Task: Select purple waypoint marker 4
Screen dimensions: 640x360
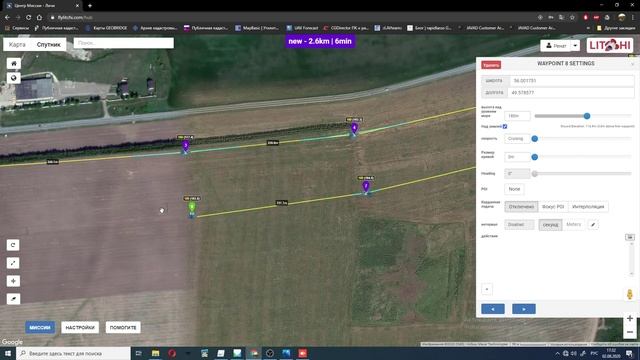Action: [x=354, y=128]
